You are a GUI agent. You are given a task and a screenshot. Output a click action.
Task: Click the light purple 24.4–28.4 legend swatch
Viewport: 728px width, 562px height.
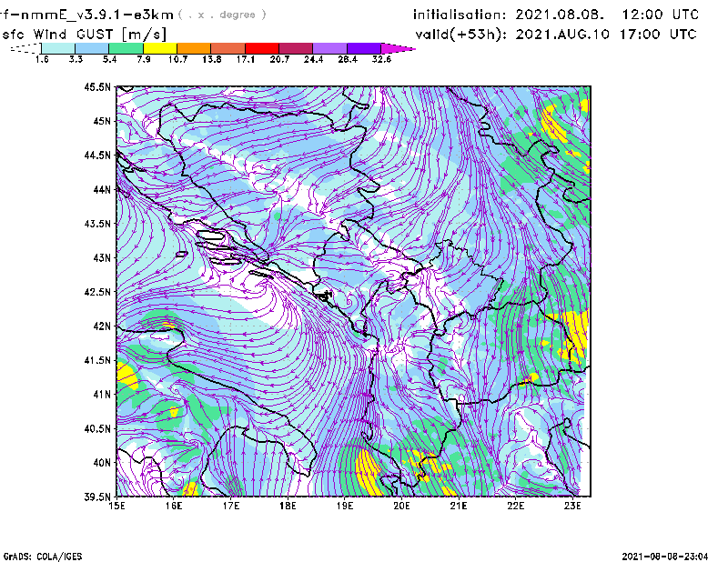tap(329, 48)
